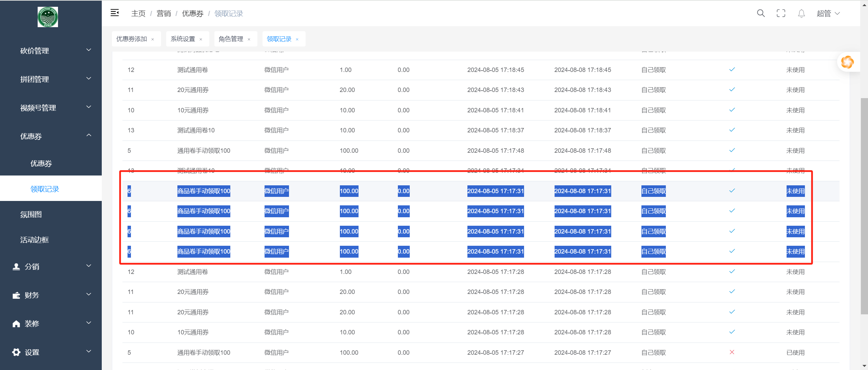This screenshot has height=370, width=868.
Task: Toggle fullscreen mode icon
Action: click(x=781, y=13)
